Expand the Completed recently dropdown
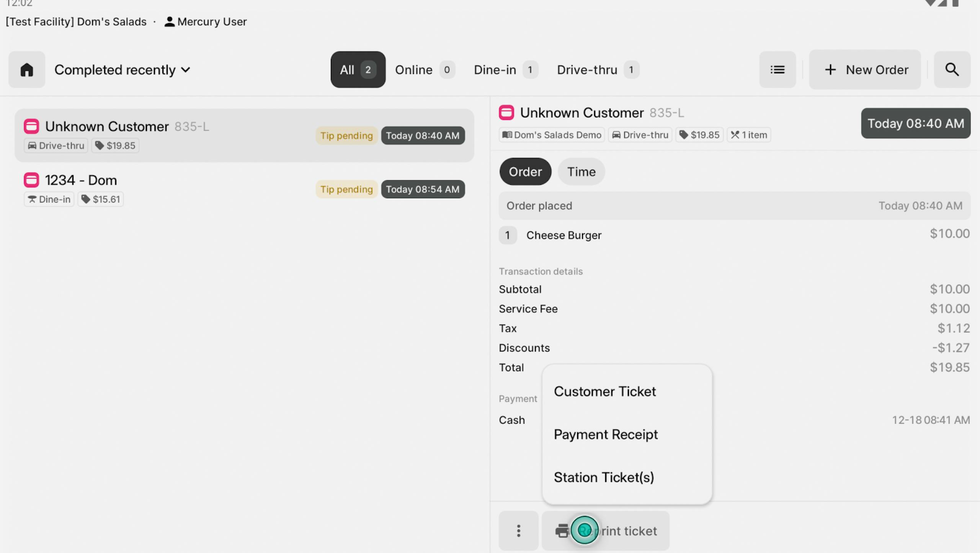Image resolution: width=980 pixels, height=553 pixels. (122, 70)
